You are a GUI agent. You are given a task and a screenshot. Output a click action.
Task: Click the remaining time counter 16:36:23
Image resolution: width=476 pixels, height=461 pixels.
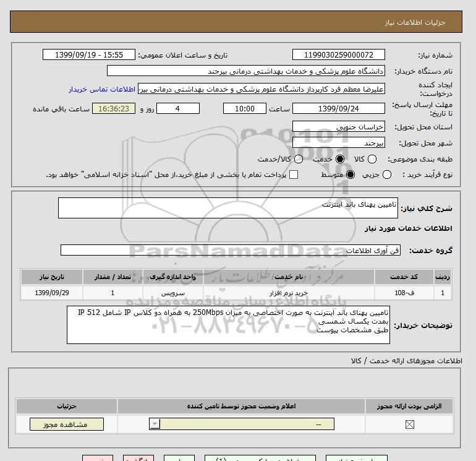114,108
